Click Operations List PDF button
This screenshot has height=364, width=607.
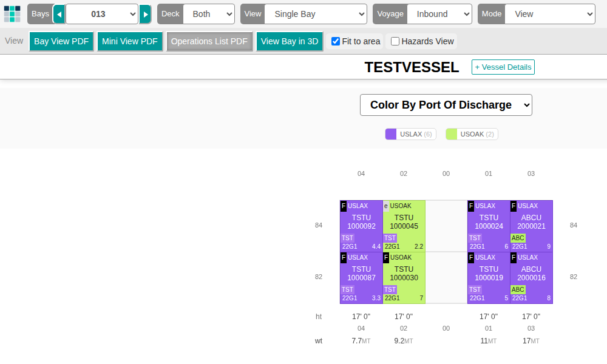pyautogui.click(x=209, y=41)
